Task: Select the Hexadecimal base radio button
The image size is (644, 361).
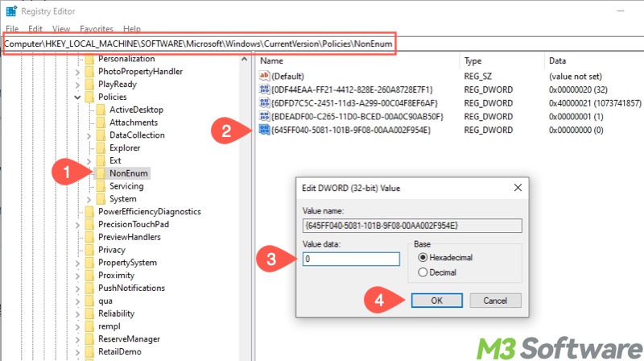Action: pyautogui.click(x=423, y=258)
